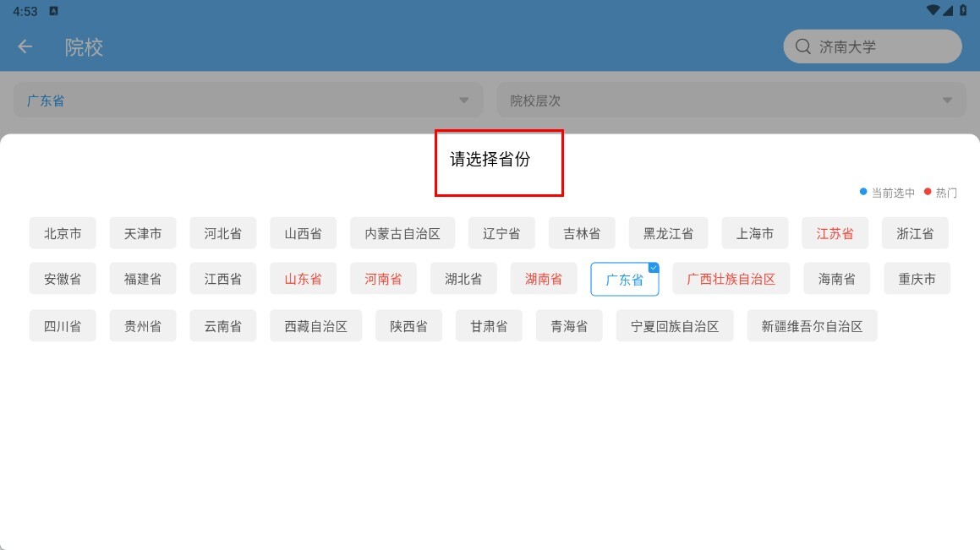Click the 院校层次 dropdown arrow

tap(947, 101)
